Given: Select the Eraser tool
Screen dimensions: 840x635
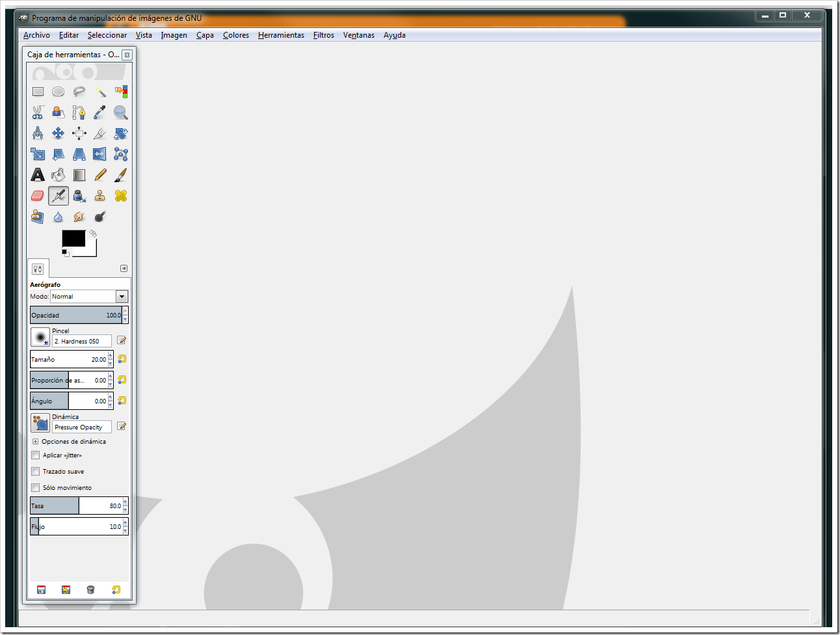Looking at the screenshot, I should [38, 196].
